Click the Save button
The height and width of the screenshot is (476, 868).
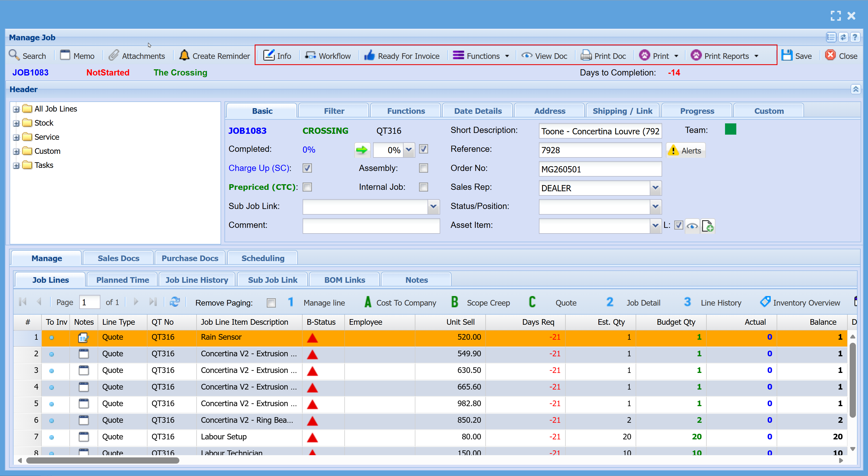tap(797, 55)
